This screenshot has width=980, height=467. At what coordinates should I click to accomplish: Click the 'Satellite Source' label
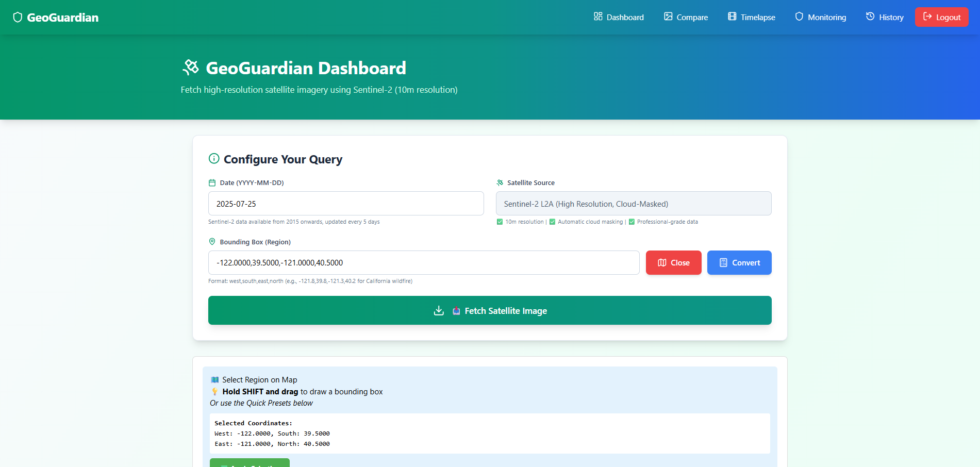point(531,183)
